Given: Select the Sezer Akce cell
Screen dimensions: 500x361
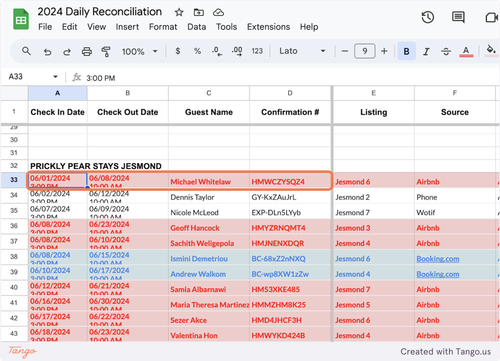Looking at the screenshot, I should [x=209, y=320].
